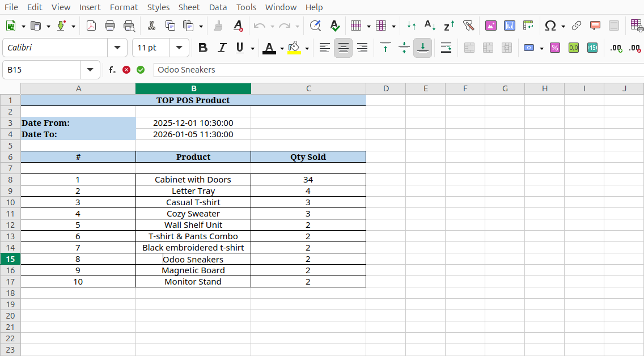Toggle Bold formatting
The width and height of the screenshot is (644, 356).
(x=203, y=48)
